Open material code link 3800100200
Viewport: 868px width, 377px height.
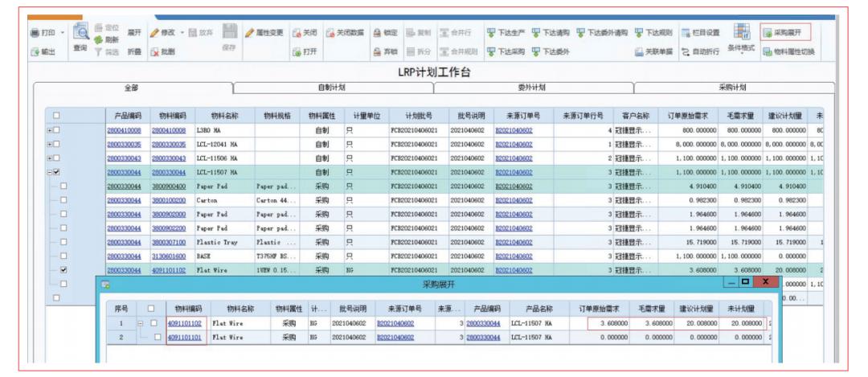169,200
